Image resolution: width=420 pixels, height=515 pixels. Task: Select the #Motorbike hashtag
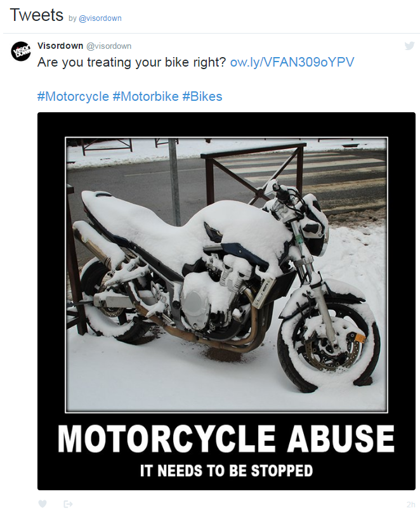pyautogui.click(x=145, y=96)
